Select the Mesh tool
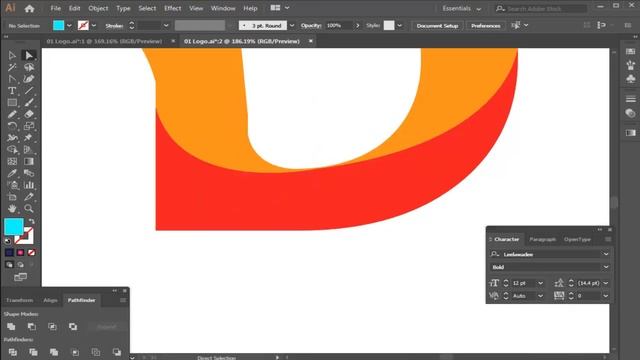Screen dimensions: 640x360 coord(12,162)
